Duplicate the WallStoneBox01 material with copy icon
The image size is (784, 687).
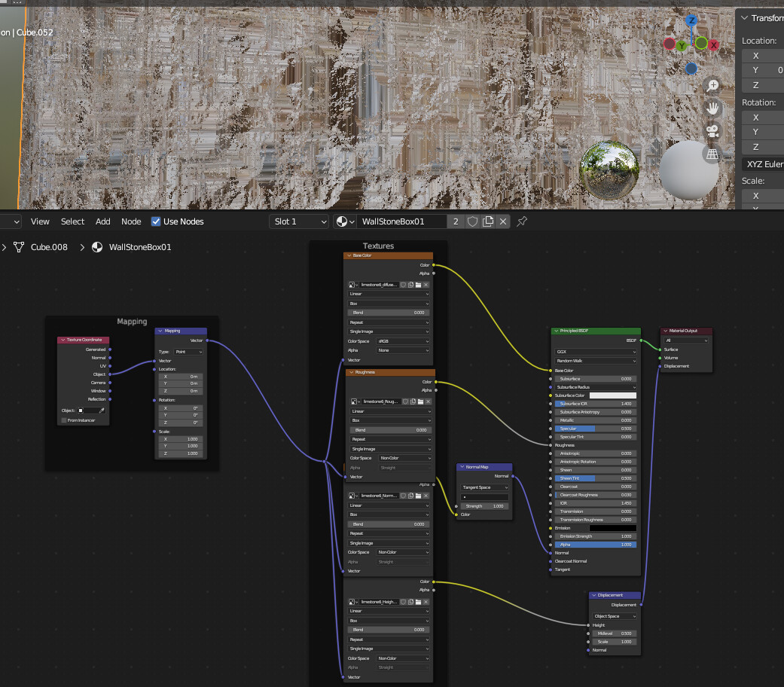pyautogui.click(x=488, y=221)
